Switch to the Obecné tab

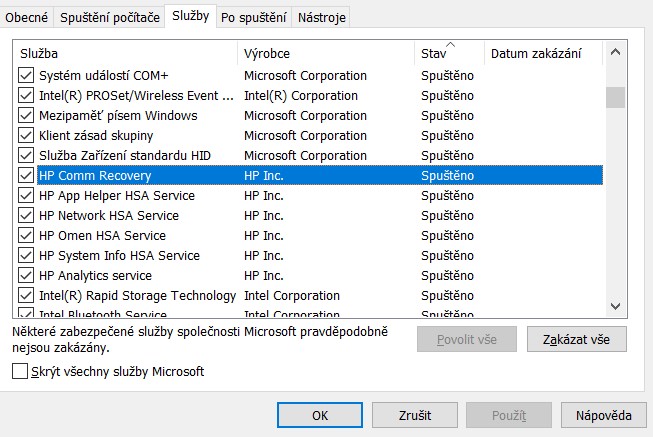[x=26, y=18]
